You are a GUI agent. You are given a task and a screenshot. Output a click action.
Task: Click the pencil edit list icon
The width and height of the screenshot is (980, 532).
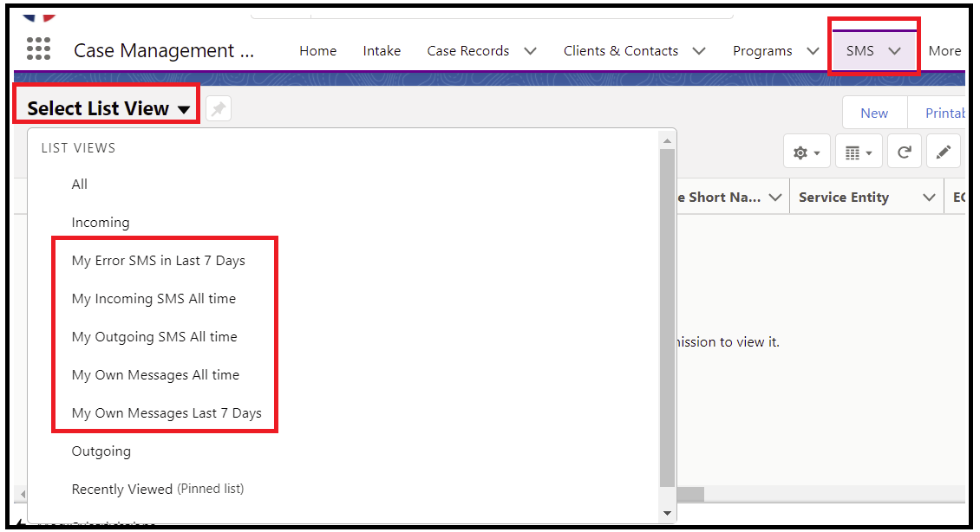943,152
